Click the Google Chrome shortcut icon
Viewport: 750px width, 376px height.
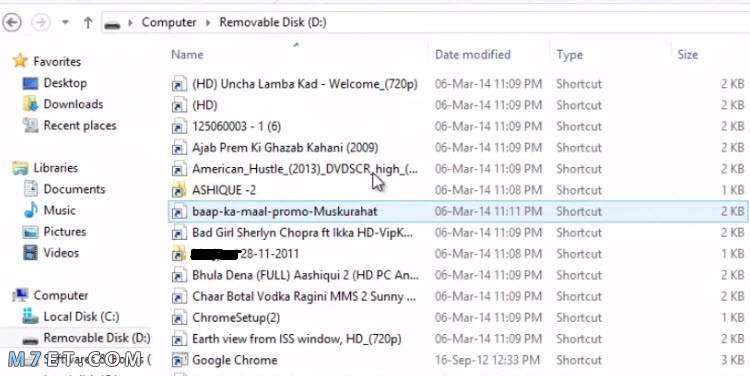click(179, 360)
